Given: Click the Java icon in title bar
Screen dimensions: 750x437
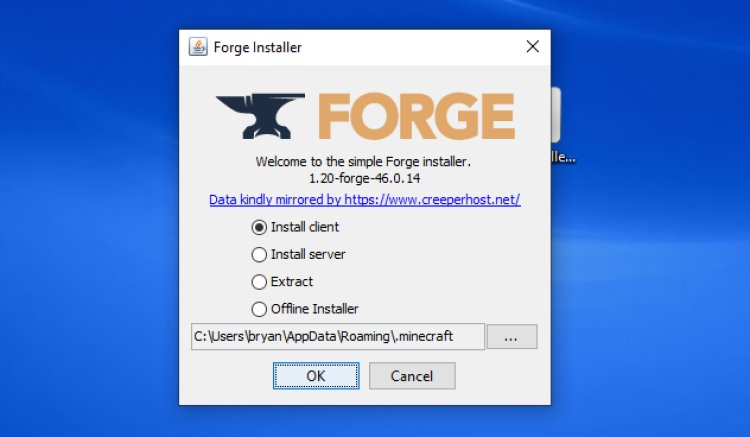Looking at the screenshot, I should [198, 47].
